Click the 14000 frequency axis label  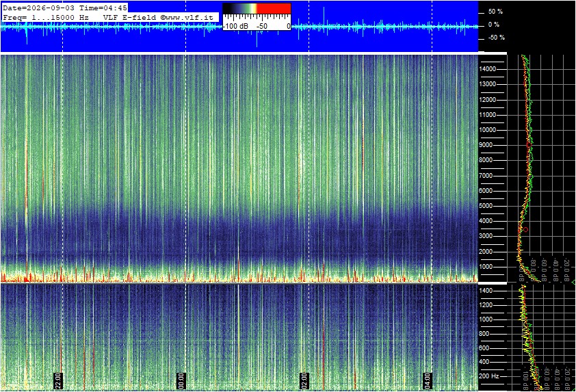[488, 69]
